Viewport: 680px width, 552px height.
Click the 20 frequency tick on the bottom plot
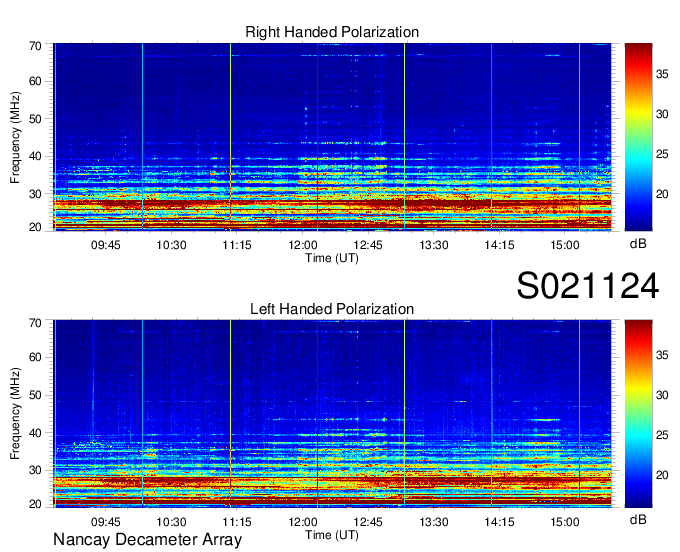pos(35,504)
